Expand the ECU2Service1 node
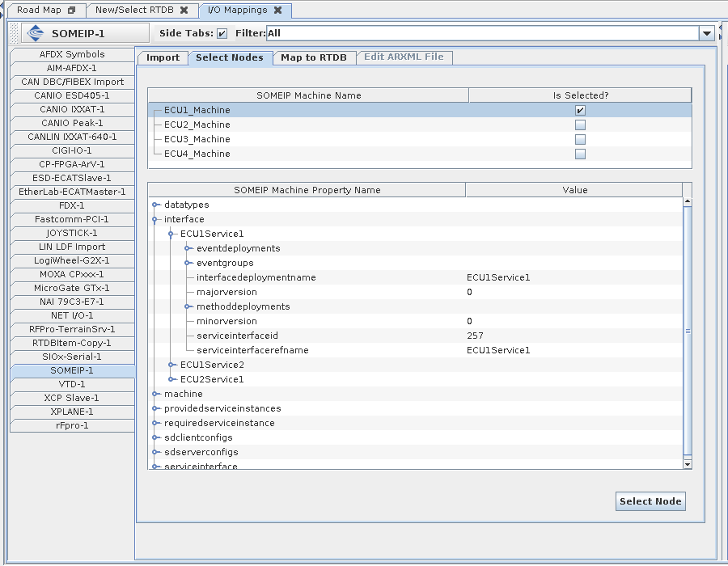This screenshot has height=566, width=728. click(171, 379)
